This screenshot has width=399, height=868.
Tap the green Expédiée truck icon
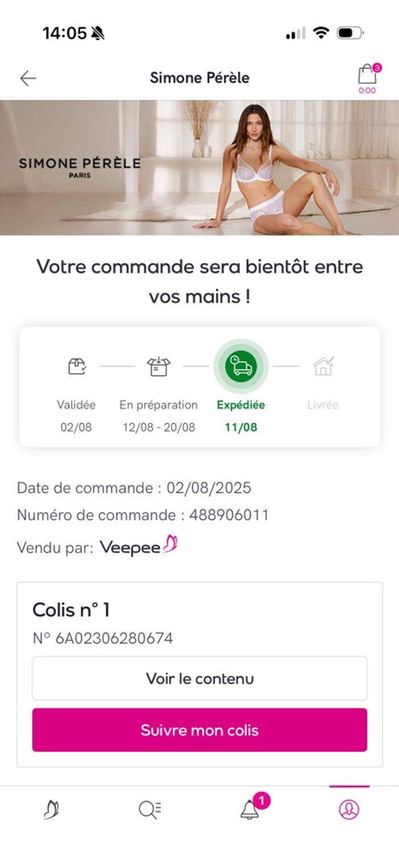click(x=241, y=366)
